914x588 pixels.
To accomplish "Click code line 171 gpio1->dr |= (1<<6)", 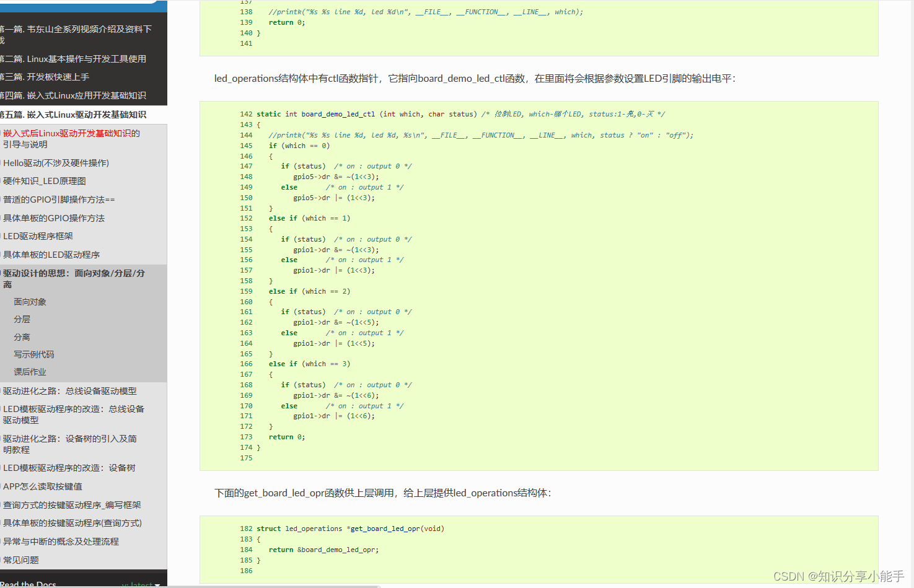I will pyautogui.click(x=334, y=416).
